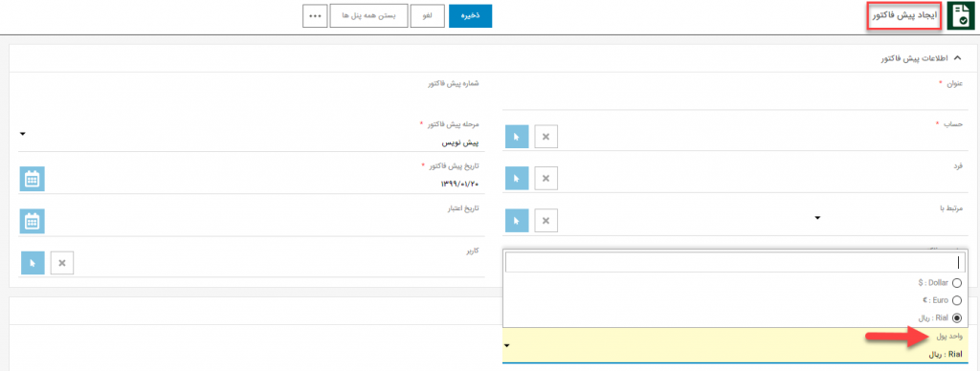This screenshot has height=371, width=980.
Task: Click the کاربر field lookup pointer icon
Action: click(33, 263)
